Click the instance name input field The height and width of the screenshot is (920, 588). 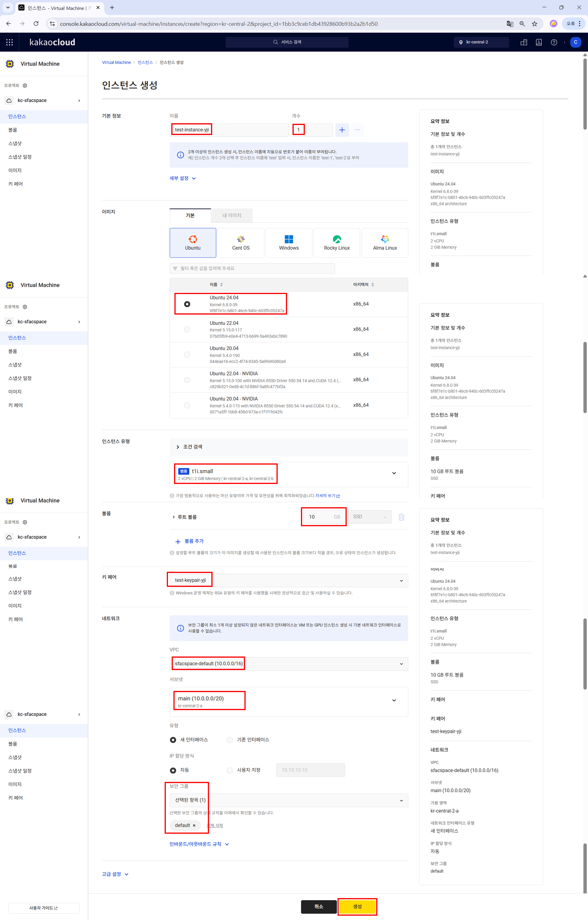tap(229, 130)
